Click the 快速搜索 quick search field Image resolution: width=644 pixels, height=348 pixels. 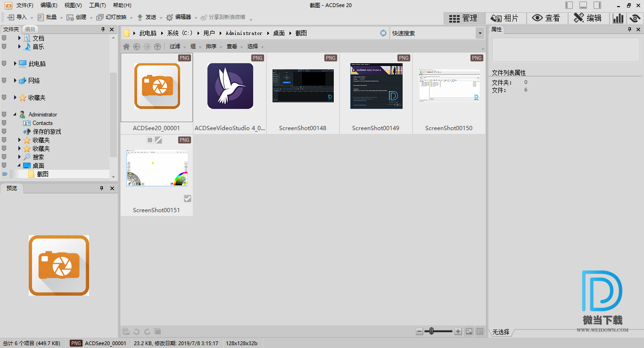point(433,33)
